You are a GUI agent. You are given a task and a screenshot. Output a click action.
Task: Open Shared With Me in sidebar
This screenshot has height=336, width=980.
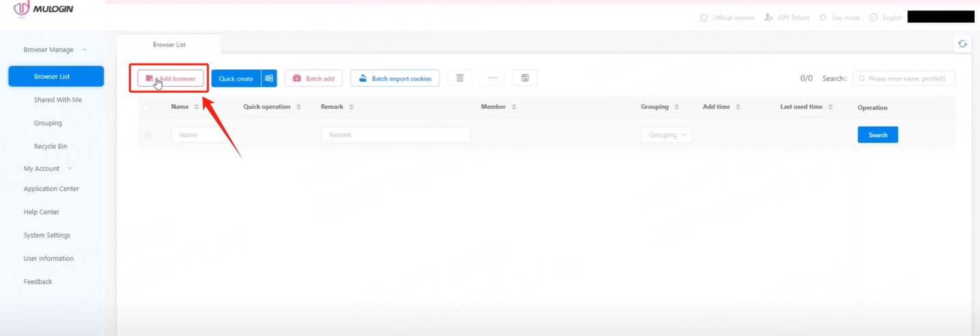(x=57, y=100)
